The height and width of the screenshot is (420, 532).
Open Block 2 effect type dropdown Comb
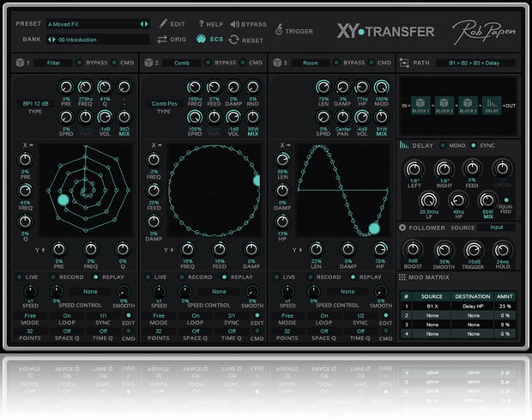click(x=182, y=63)
